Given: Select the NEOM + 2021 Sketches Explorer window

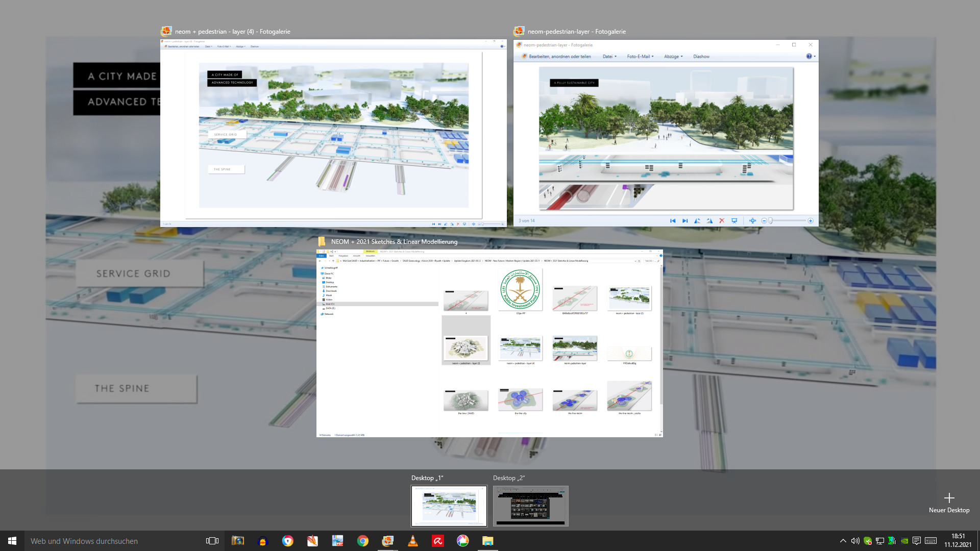Looking at the screenshot, I should click(x=489, y=343).
